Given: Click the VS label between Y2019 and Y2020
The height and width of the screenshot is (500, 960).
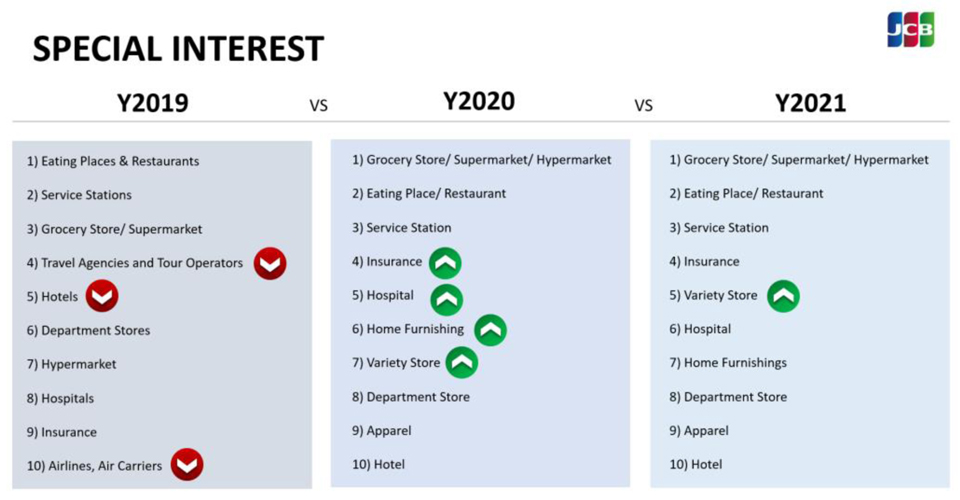Looking at the screenshot, I should point(318,106).
